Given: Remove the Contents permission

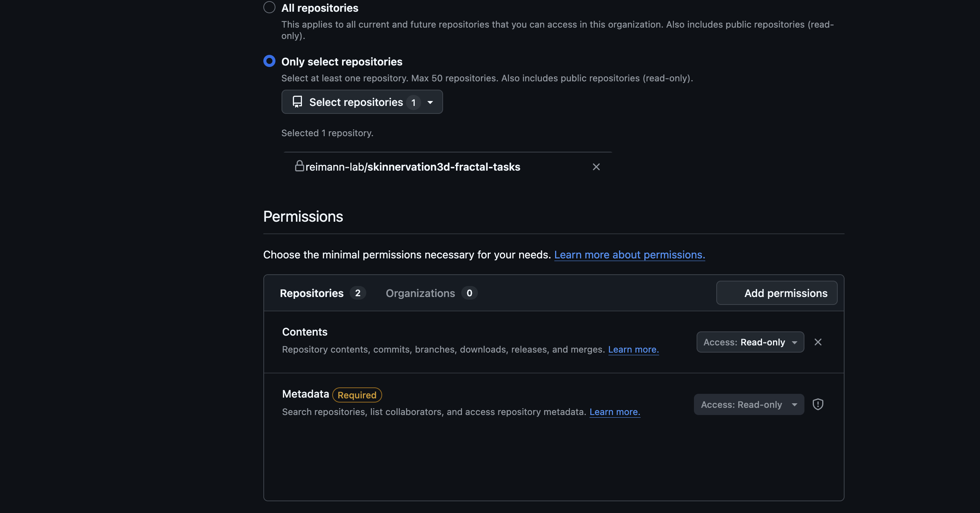Looking at the screenshot, I should tap(818, 342).
